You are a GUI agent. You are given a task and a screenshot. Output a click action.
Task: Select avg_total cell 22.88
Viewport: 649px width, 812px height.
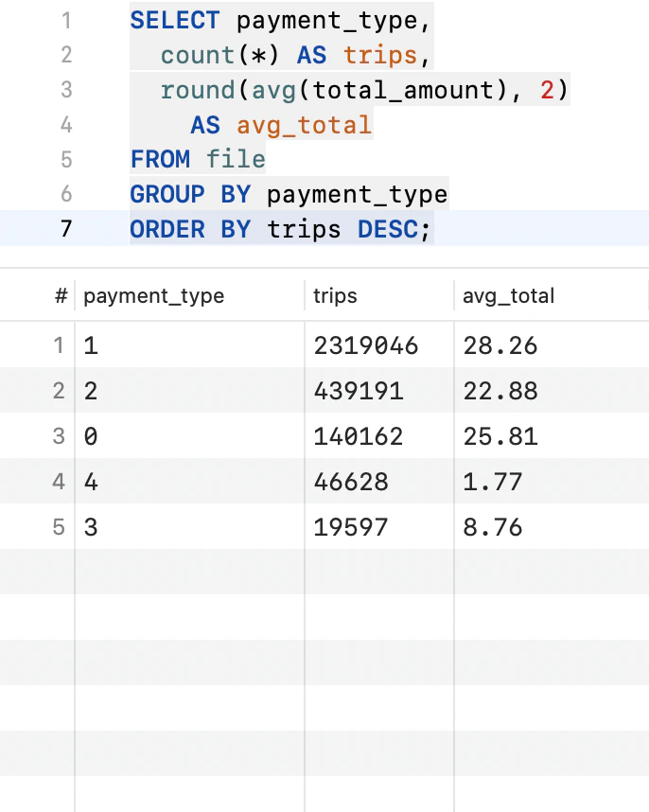(x=552, y=391)
